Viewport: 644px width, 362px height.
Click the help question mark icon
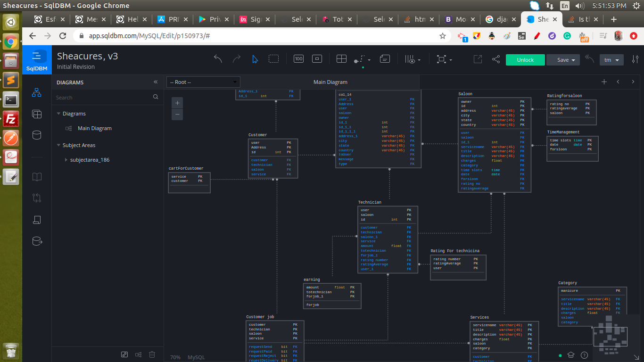pos(584,355)
